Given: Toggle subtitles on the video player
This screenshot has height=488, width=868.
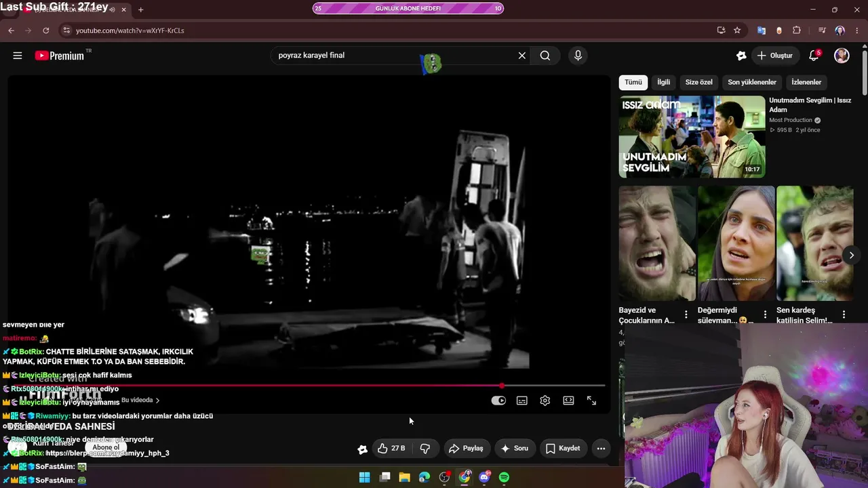Looking at the screenshot, I should point(522,401).
